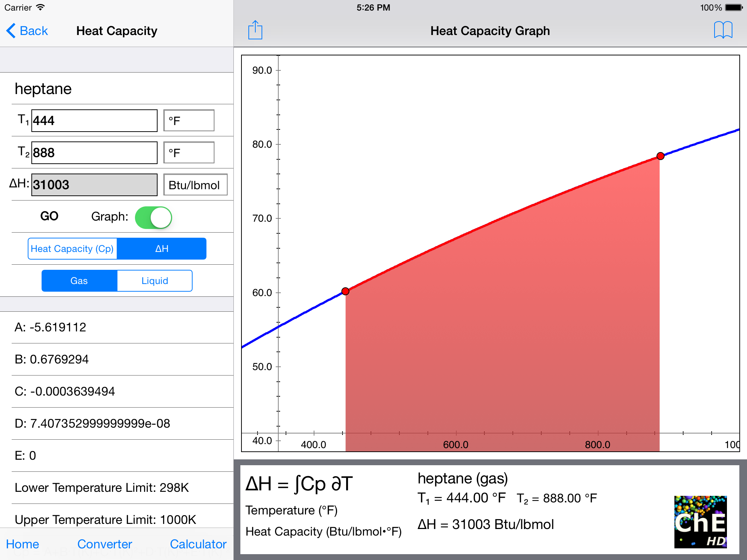The height and width of the screenshot is (560, 747).
Task: Select the Liquid phase option
Action: pos(155,281)
